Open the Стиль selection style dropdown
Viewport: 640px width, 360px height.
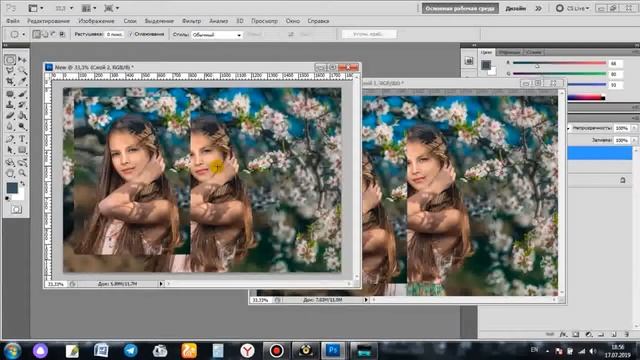coord(217,35)
